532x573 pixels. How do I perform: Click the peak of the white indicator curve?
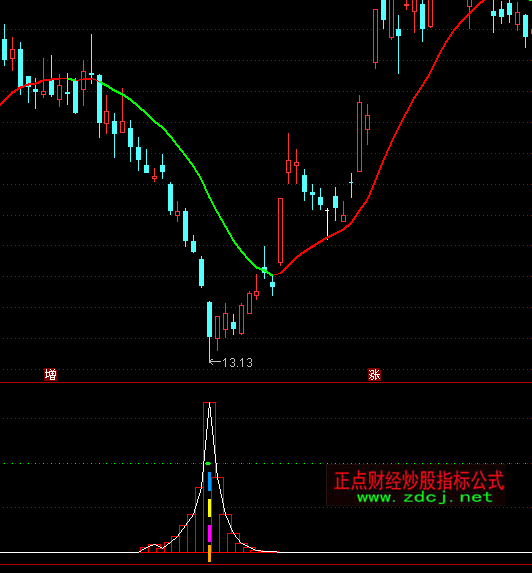tap(209, 403)
